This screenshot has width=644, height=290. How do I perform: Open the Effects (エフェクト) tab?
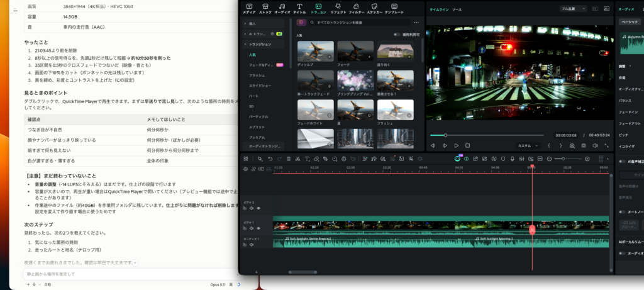coord(338,9)
